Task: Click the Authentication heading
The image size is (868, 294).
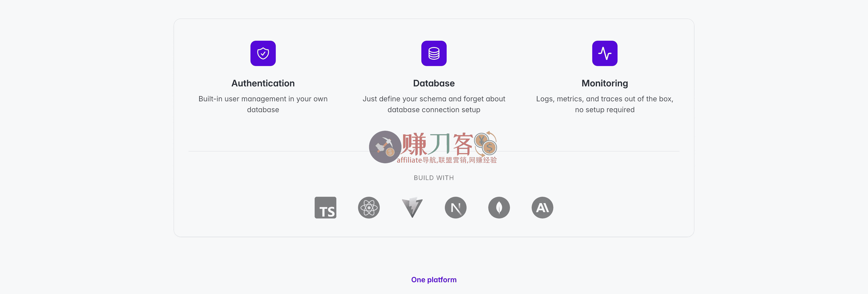Action: click(x=263, y=83)
